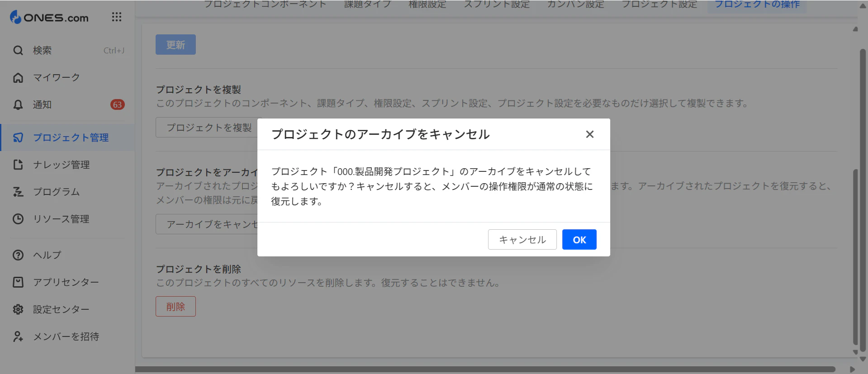
Task: Open the apps grid launcher icon
Action: 117,17
